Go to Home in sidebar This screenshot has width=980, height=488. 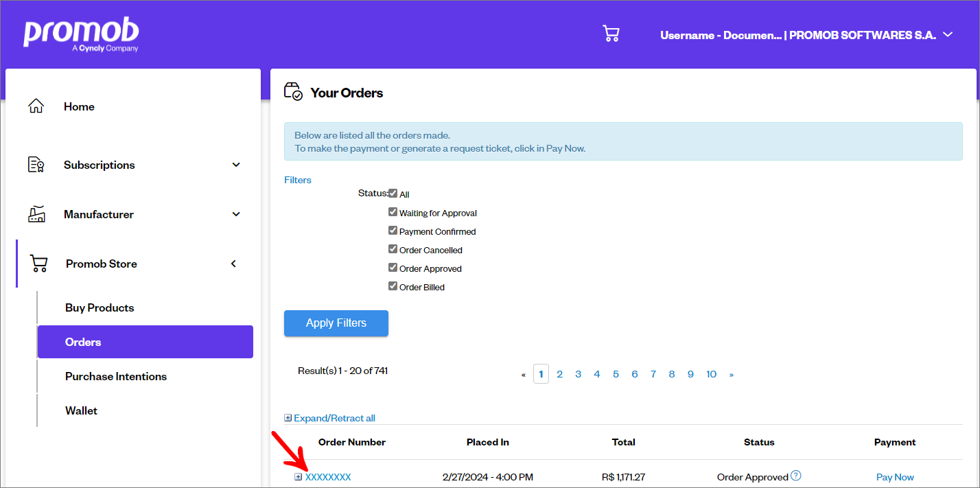79,106
